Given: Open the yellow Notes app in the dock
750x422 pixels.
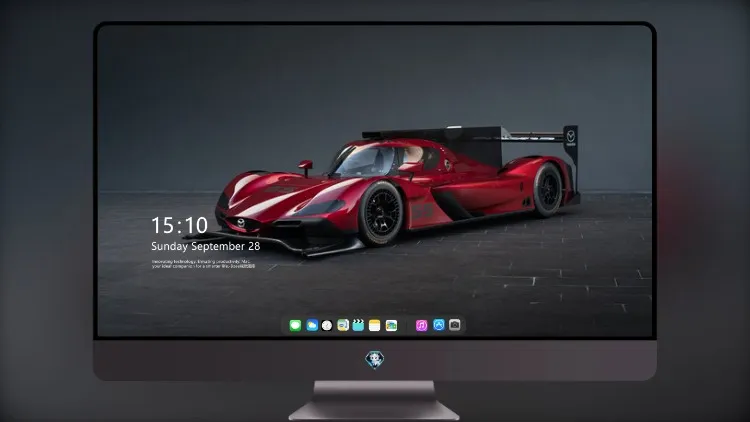Looking at the screenshot, I should (375, 325).
